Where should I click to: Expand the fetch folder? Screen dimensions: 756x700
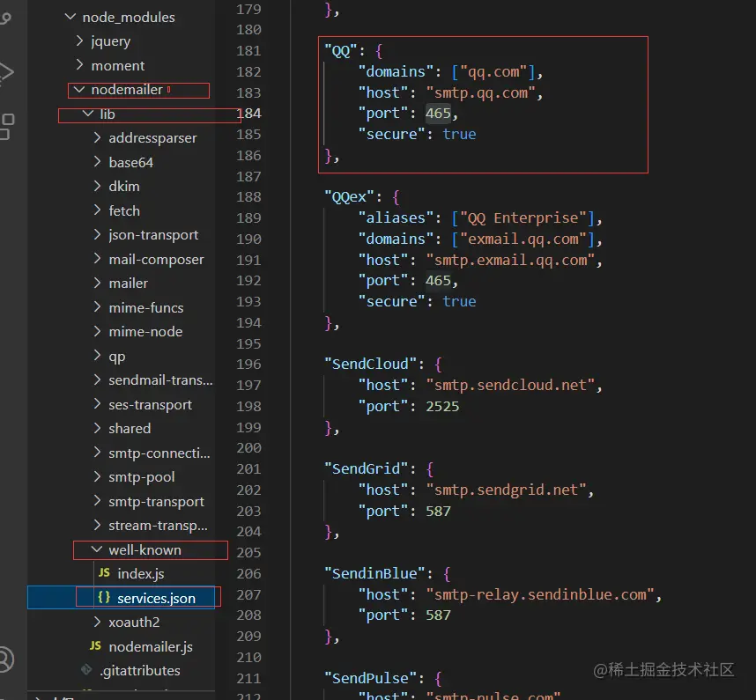(97, 210)
